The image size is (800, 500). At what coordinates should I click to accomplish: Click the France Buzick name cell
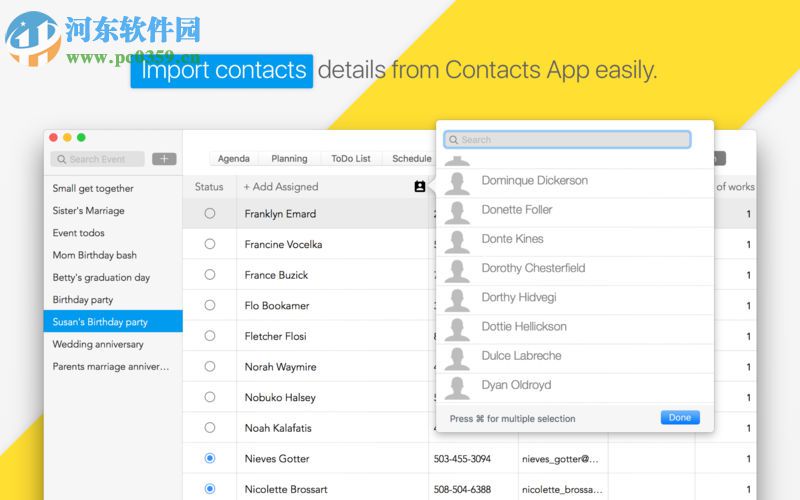coord(332,275)
